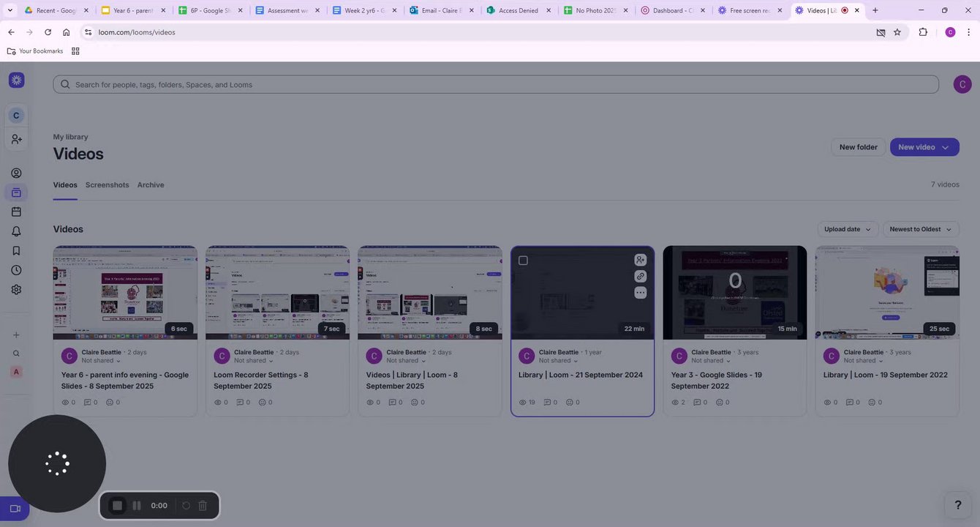Switch to the Archive tab
This screenshot has height=527, width=980.
(151, 185)
